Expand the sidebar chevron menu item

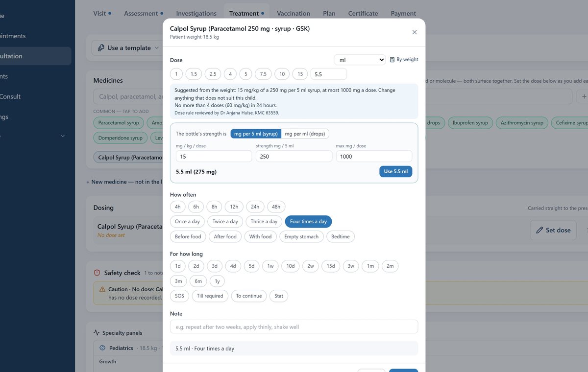pos(63,136)
